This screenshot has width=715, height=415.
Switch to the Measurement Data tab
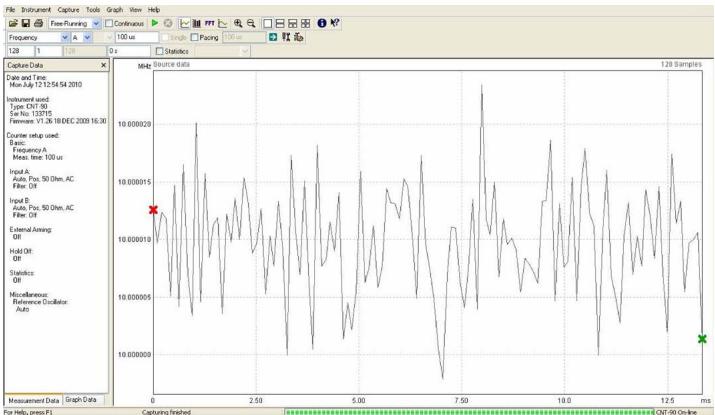[33, 400]
